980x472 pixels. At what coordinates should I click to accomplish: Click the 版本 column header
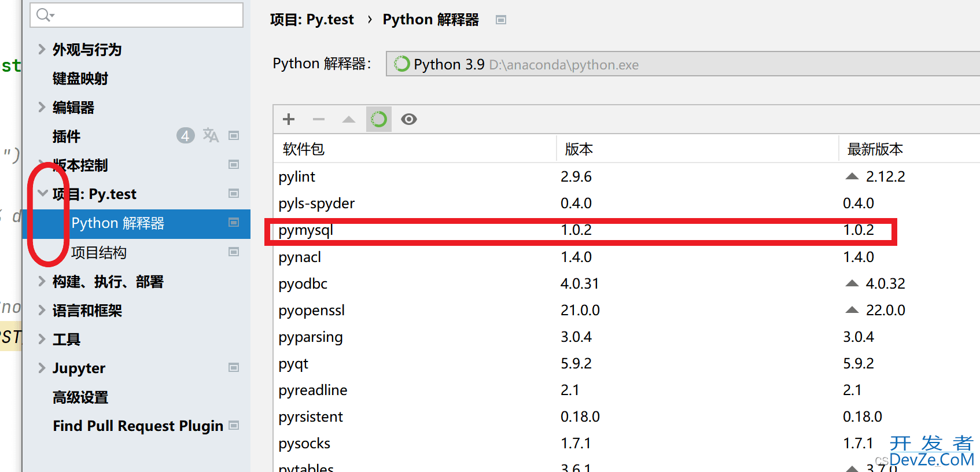(x=579, y=149)
